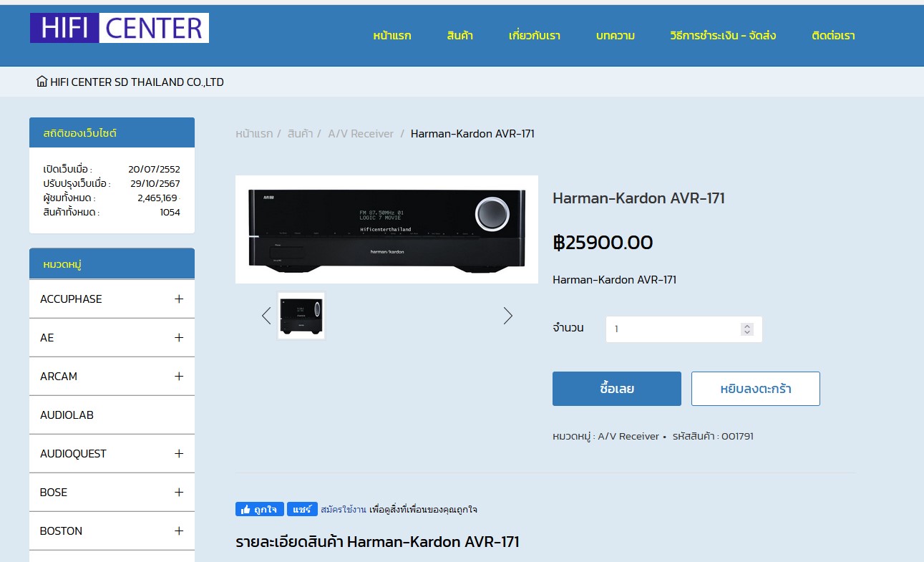
Task: Click the product title Harman-Kardon AVR-171
Action: [x=638, y=198]
